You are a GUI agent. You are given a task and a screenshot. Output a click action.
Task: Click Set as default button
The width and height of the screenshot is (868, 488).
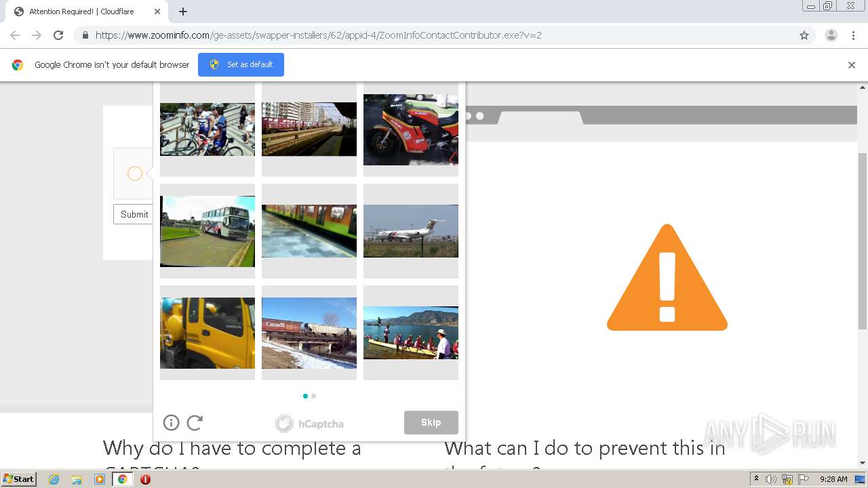[x=241, y=64]
